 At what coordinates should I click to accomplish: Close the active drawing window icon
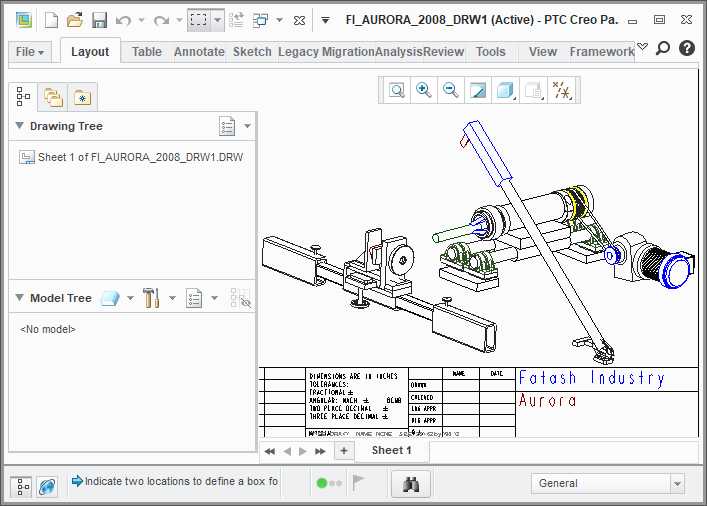pyautogui.click(x=299, y=20)
